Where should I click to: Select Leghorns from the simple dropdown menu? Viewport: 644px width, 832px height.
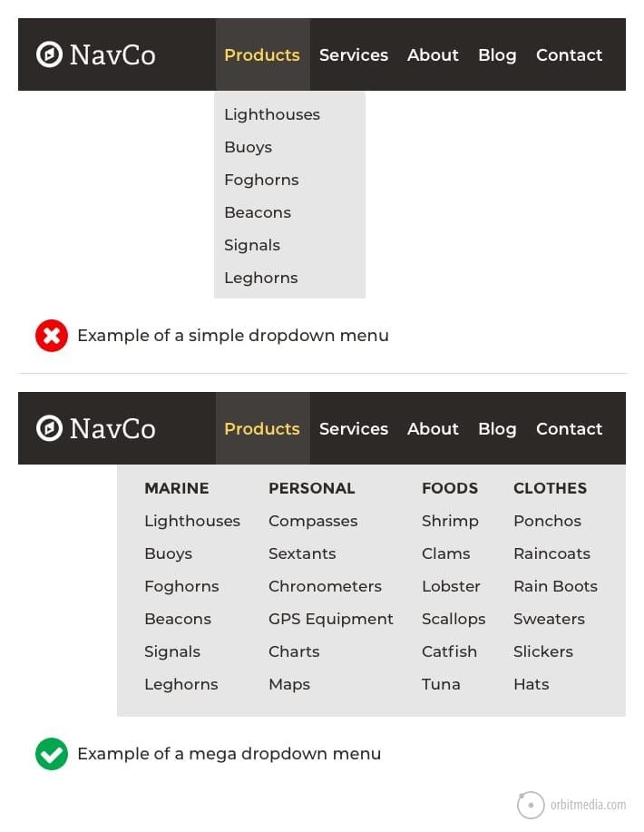260,278
